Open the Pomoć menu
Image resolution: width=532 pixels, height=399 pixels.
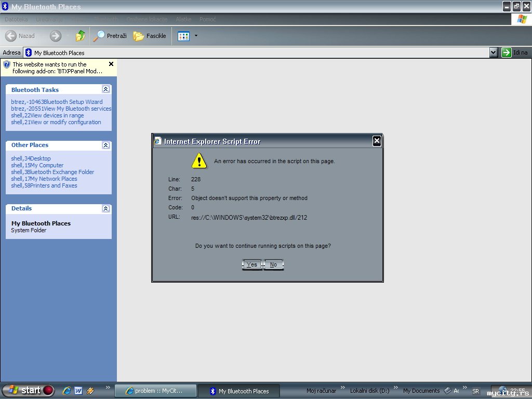point(208,19)
